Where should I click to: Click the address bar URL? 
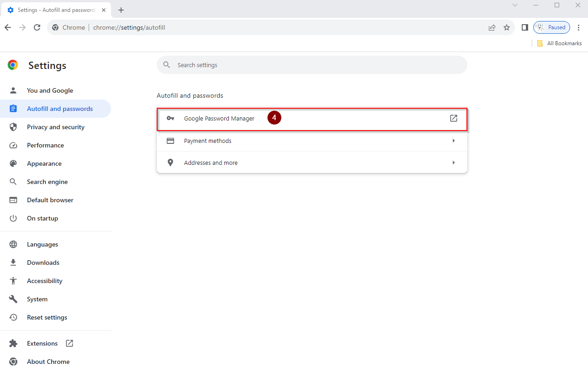tap(129, 27)
